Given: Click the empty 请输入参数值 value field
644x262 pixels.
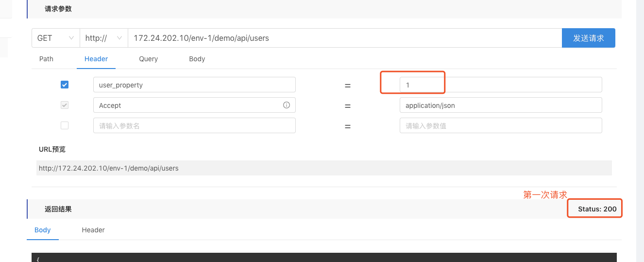Looking at the screenshot, I should (500, 125).
